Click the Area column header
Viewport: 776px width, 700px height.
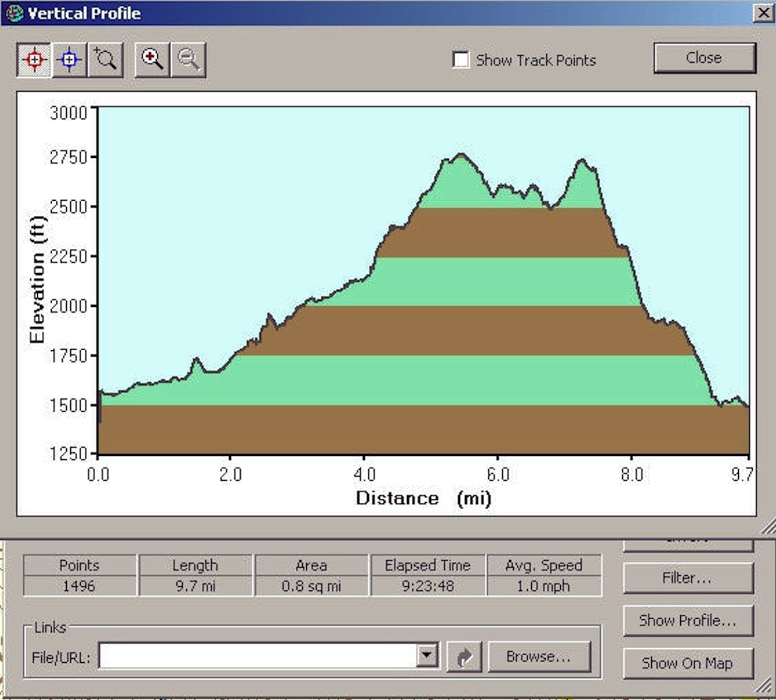pyautogui.click(x=311, y=565)
